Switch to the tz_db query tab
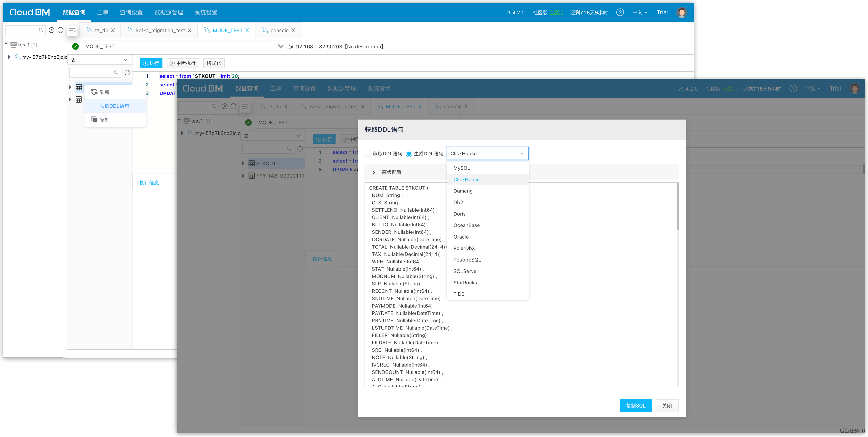The image size is (868, 437). [101, 30]
